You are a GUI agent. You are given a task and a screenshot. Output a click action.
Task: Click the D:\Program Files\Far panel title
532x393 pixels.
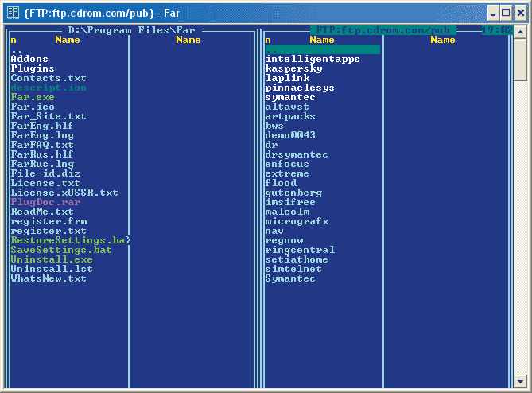click(131, 30)
